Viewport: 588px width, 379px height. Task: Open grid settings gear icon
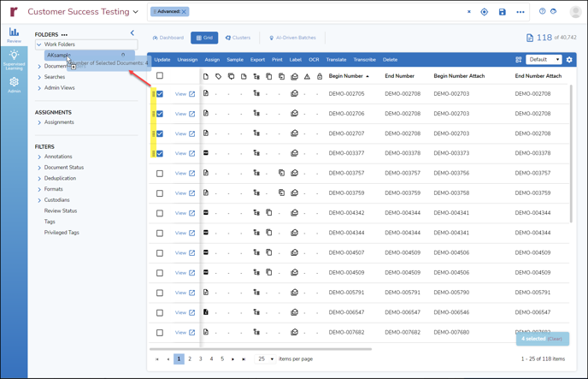click(x=569, y=60)
